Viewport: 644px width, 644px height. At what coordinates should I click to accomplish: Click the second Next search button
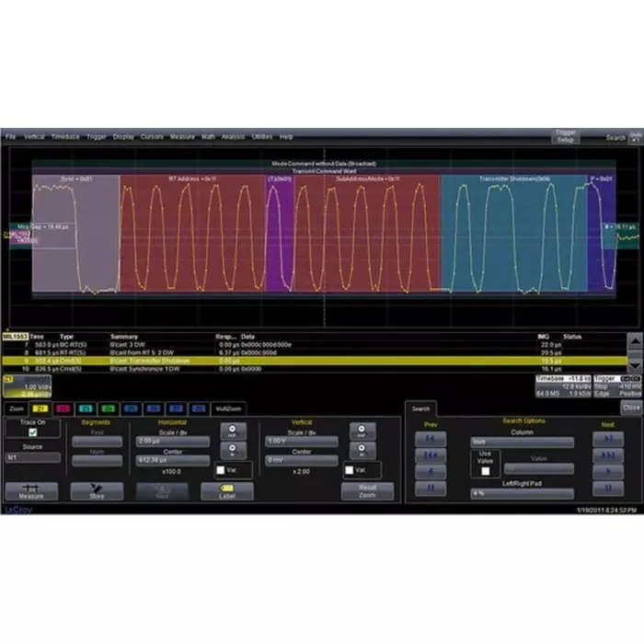[608, 455]
